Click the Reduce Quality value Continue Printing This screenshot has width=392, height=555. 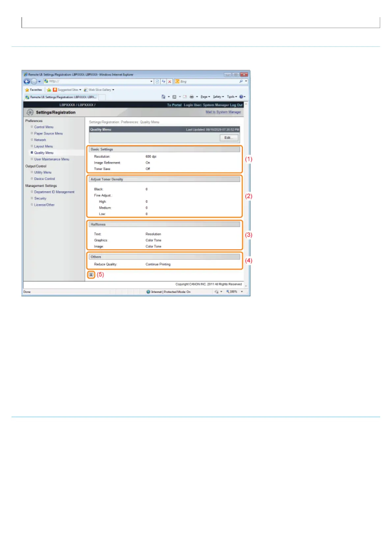[x=158, y=264]
